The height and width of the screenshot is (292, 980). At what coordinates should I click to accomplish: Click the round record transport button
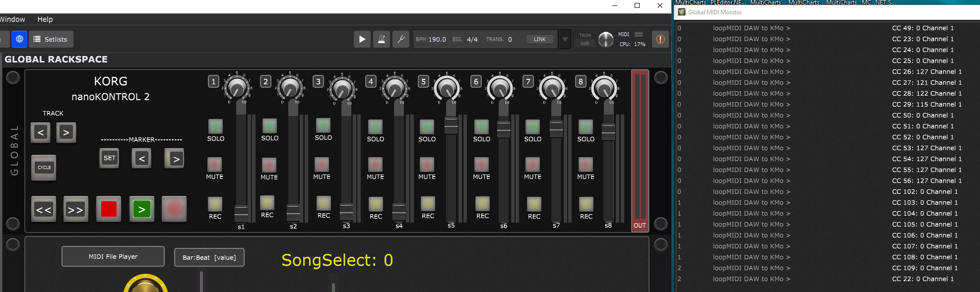click(x=174, y=209)
